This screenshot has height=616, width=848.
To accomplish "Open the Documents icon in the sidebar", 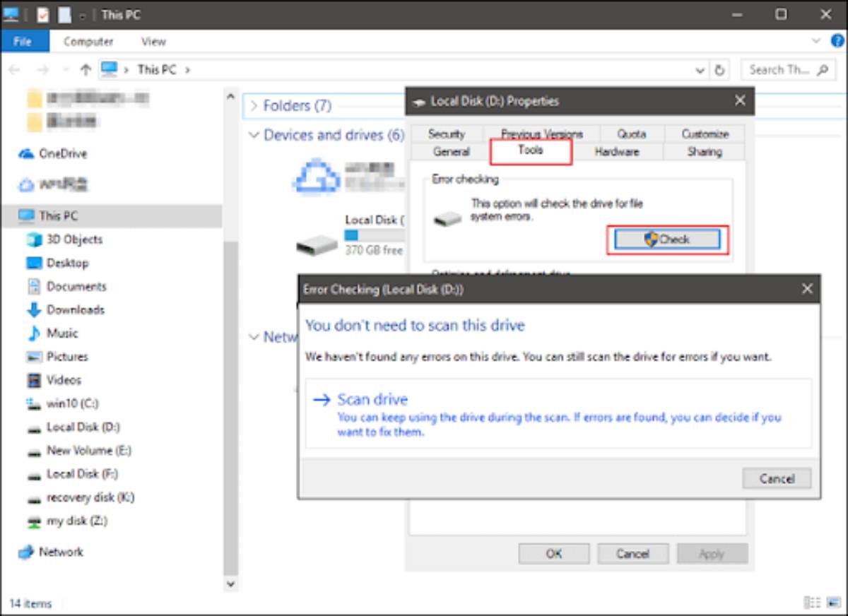I will click(34, 286).
